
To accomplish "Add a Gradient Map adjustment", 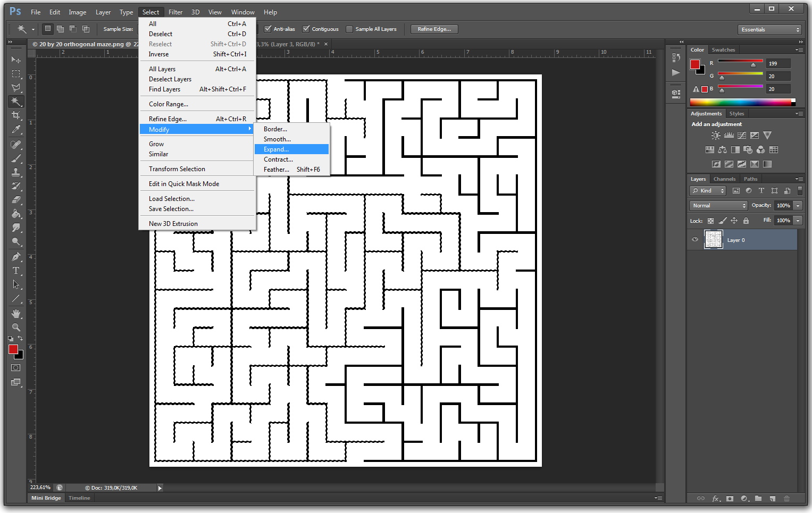I will 767,164.
